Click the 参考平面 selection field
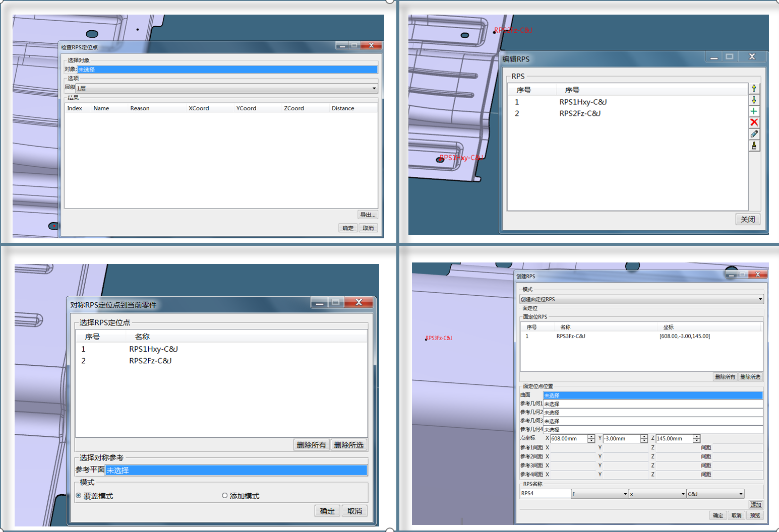Screen dimensions: 779x532 coord(236,470)
